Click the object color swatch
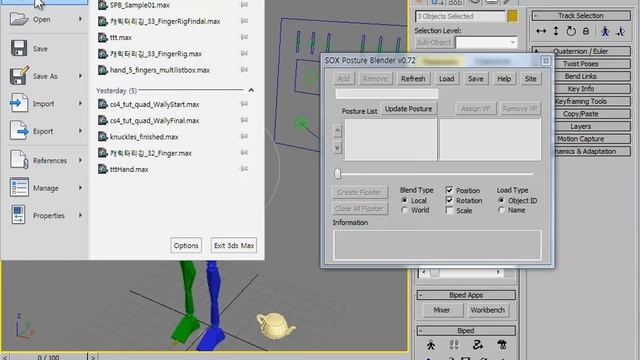The image size is (640, 360). (512, 16)
